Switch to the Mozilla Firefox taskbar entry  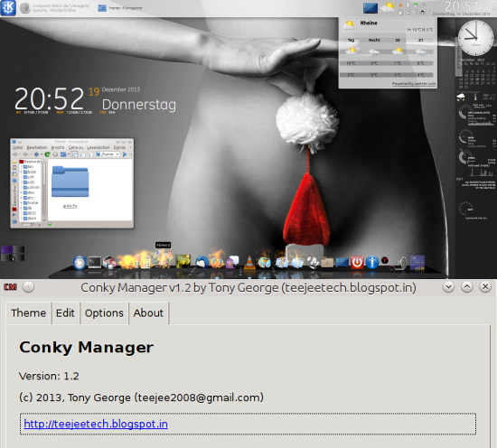click(x=55, y=8)
